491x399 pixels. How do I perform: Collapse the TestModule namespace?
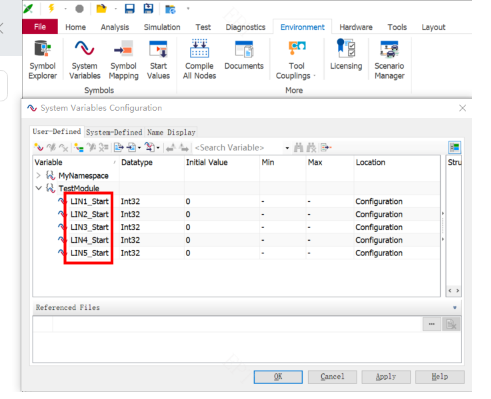(38, 188)
